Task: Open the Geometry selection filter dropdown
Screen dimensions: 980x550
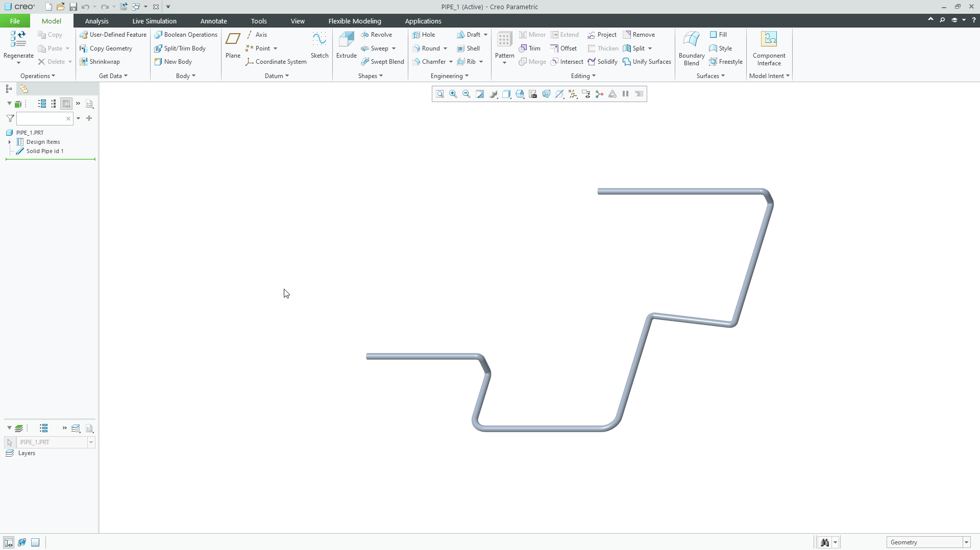Action: [966, 542]
